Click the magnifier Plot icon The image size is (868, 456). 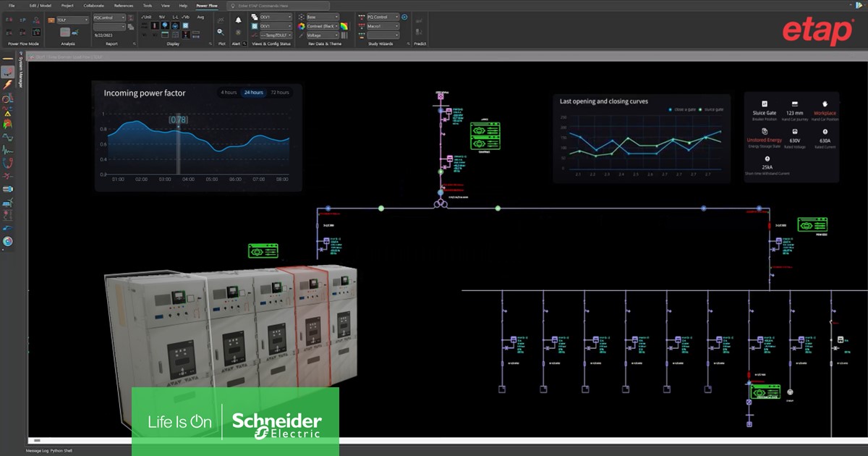[221, 32]
